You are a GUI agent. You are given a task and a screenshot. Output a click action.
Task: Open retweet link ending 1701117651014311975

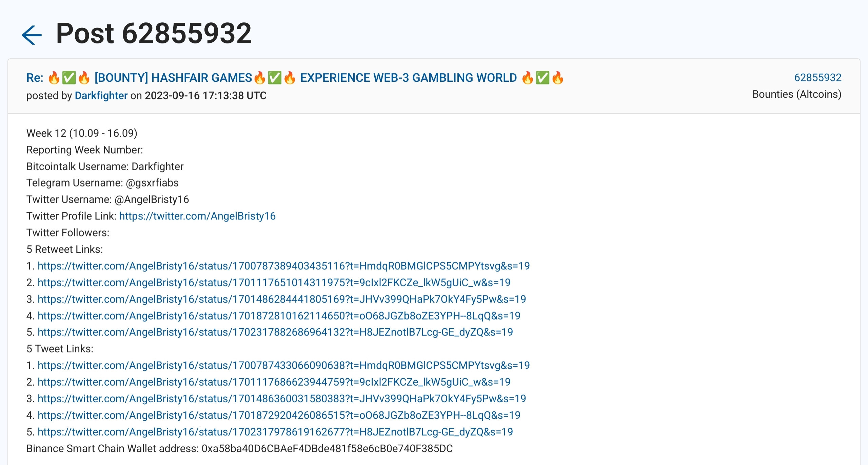pos(274,283)
